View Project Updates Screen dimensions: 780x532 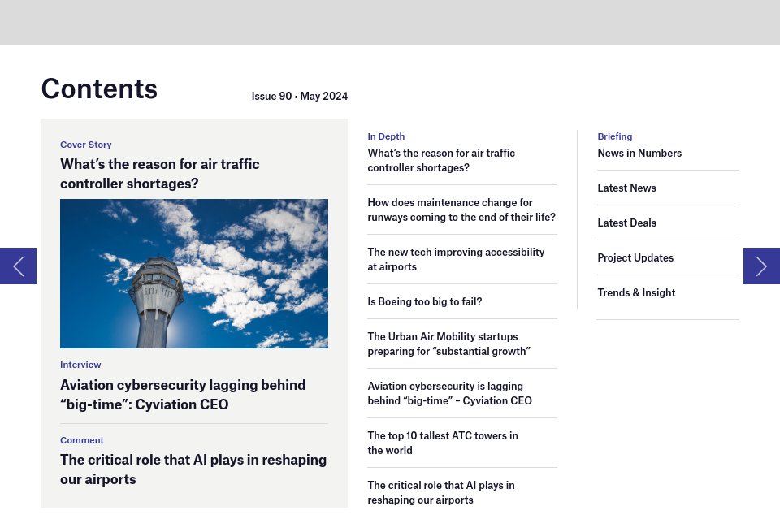tap(635, 257)
